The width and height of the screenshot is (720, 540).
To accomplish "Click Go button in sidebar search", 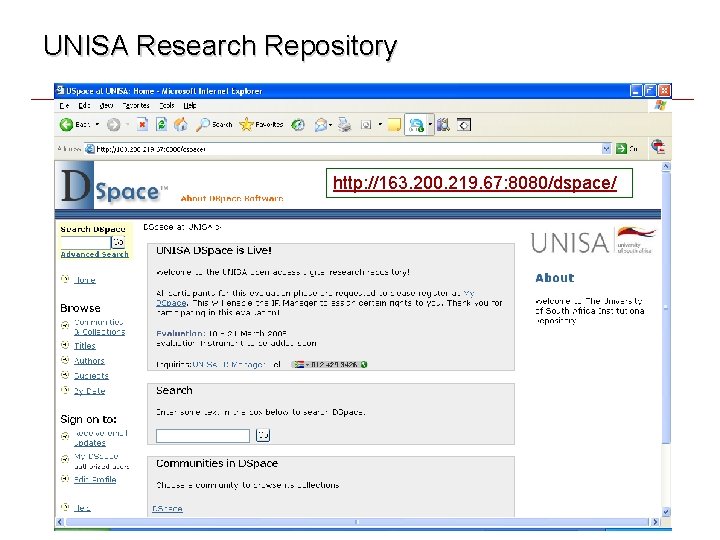I will (x=118, y=242).
